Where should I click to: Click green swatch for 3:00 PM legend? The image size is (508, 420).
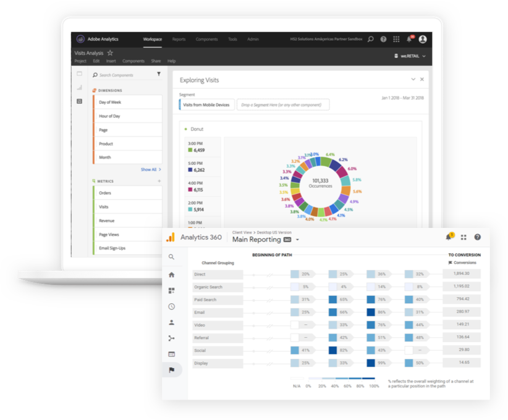(190, 150)
